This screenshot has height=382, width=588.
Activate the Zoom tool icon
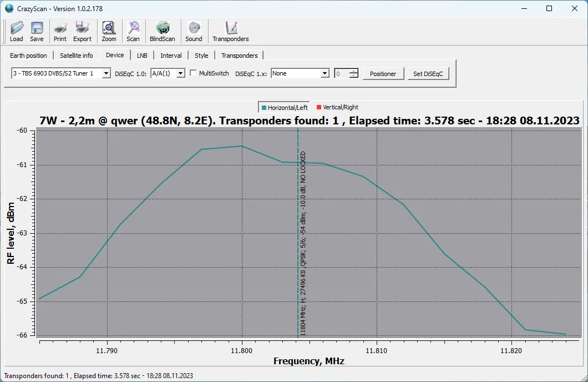pos(109,28)
